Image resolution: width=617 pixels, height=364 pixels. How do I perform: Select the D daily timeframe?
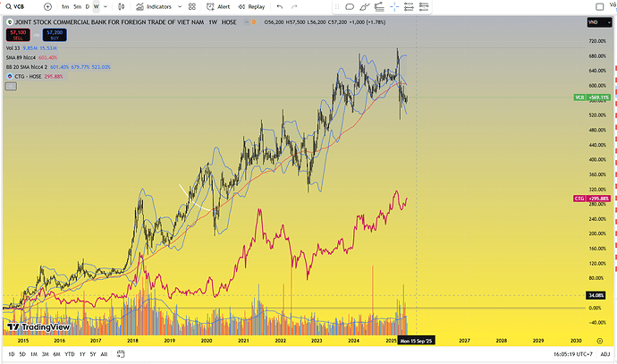coord(88,6)
